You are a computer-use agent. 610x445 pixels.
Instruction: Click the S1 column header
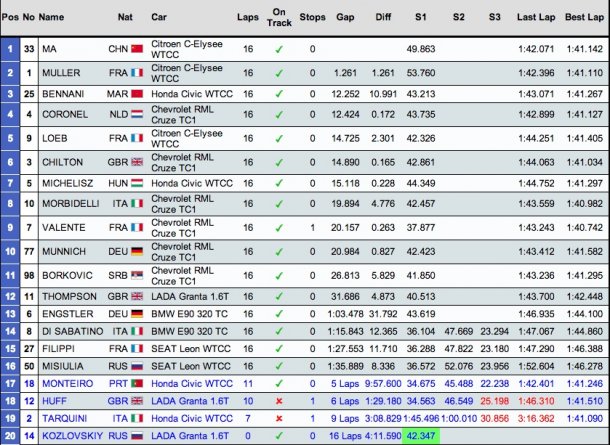[421, 17]
